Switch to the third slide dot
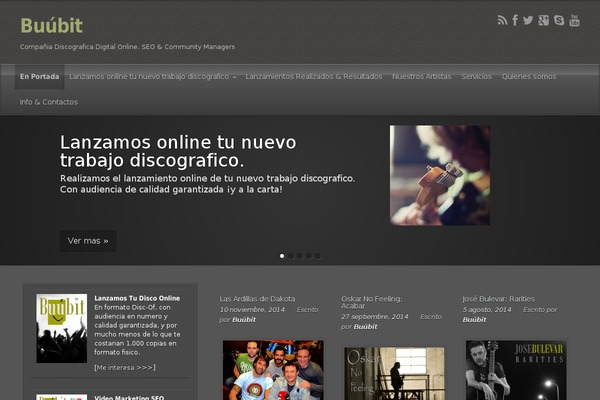 [x=300, y=256]
